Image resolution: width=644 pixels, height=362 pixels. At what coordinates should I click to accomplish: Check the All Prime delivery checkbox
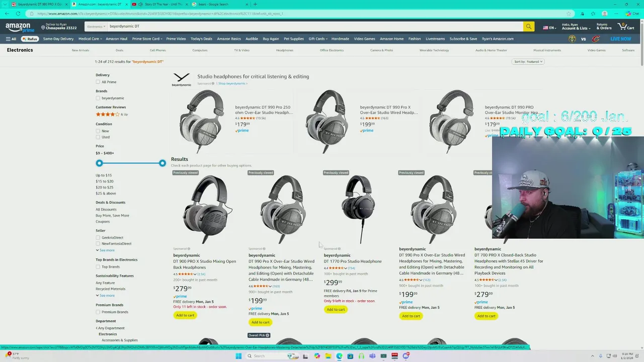point(98,82)
